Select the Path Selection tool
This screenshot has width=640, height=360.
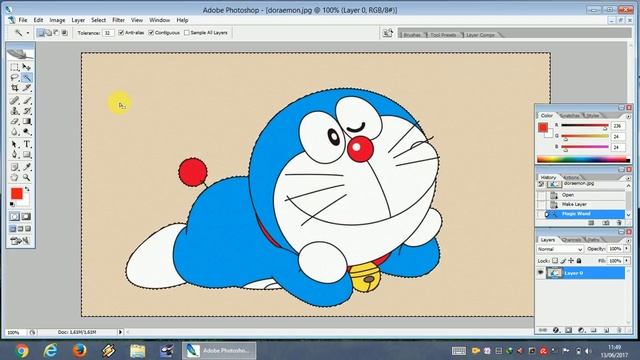pos(15,144)
